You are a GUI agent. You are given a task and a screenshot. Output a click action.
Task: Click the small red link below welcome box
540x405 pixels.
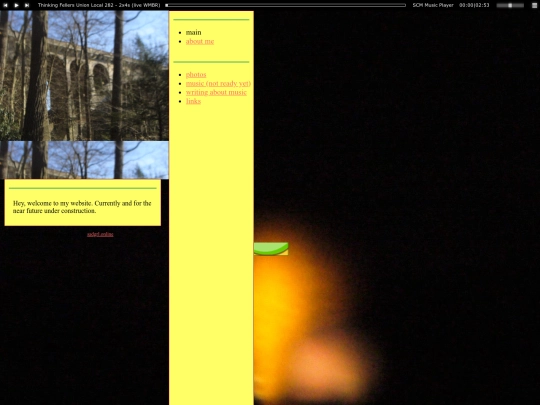coord(100,234)
